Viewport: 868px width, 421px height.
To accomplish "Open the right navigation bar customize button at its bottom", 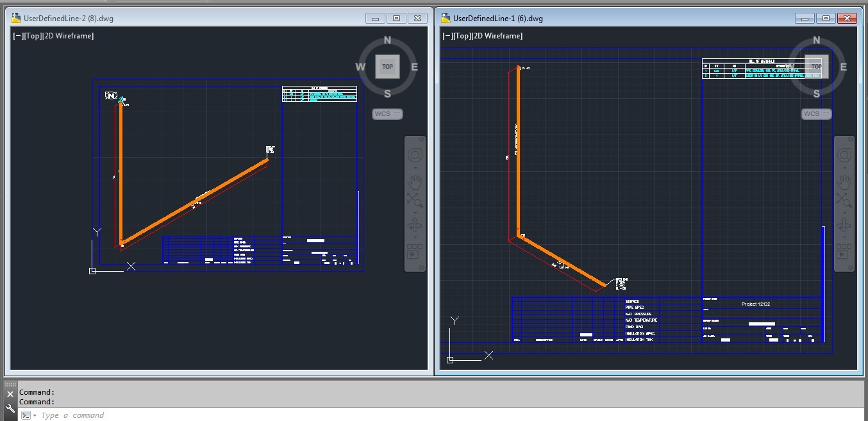I will coord(849,267).
